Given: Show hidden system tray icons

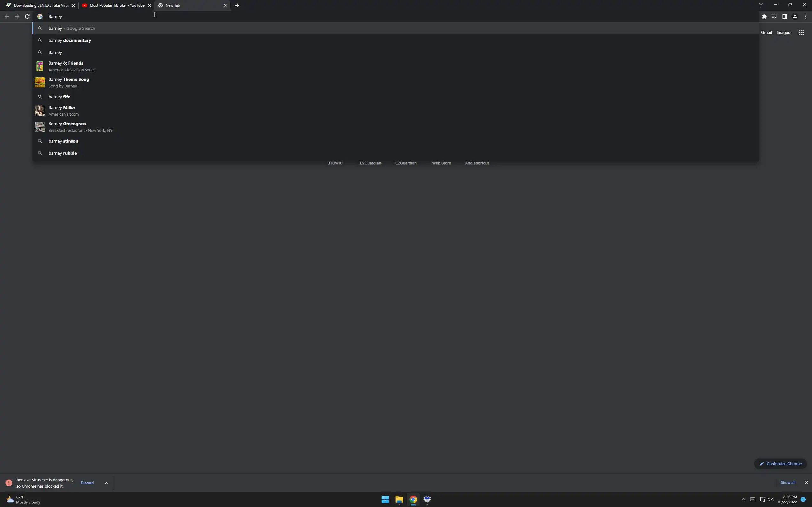Looking at the screenshot, I should click(x=743, y=499).
